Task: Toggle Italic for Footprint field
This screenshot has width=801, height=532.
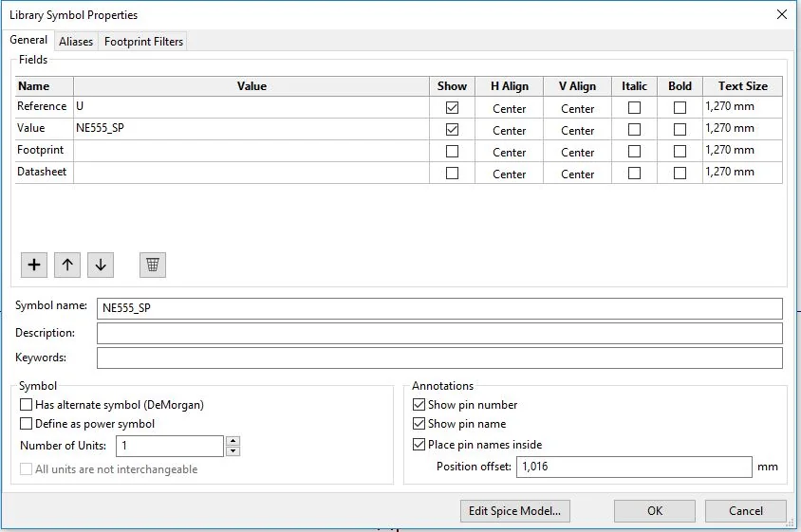Action: tap(634, 152)
